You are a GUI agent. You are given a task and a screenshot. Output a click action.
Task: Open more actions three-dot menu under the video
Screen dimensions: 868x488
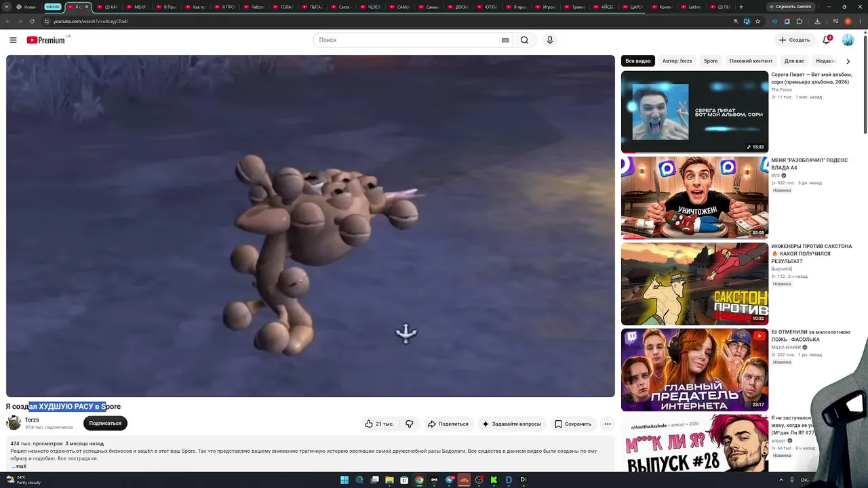[608, 424]
